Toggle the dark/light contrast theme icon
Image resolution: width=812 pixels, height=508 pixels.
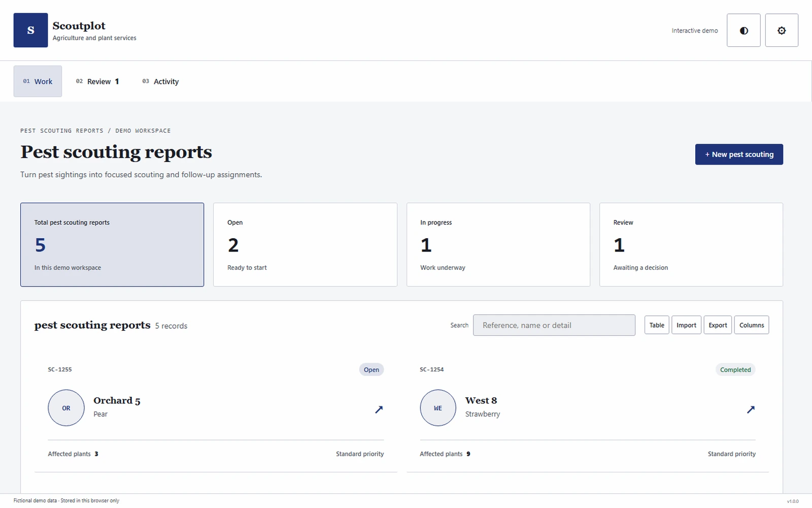743,30
